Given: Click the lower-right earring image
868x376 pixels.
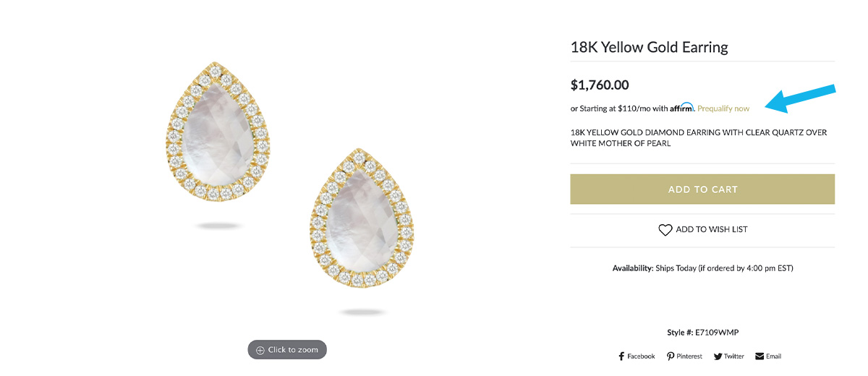Looking at the screenshot, I should 362,218.
